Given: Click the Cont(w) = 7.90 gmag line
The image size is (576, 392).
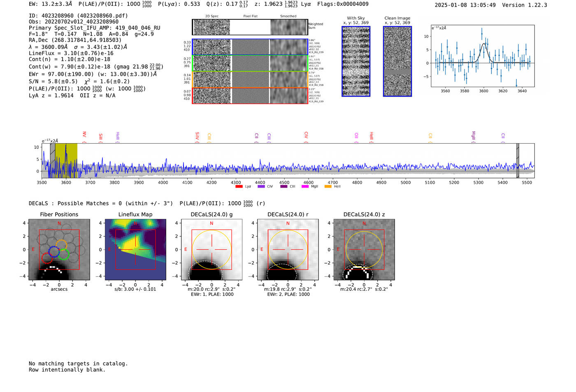Looking at the screenshot, I should click(96, 67).
